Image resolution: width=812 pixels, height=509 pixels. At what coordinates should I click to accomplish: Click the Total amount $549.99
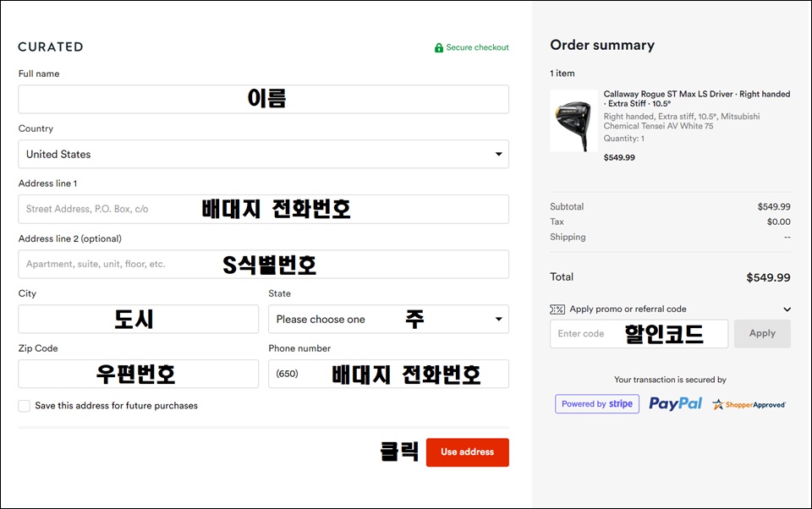[768, 277]
